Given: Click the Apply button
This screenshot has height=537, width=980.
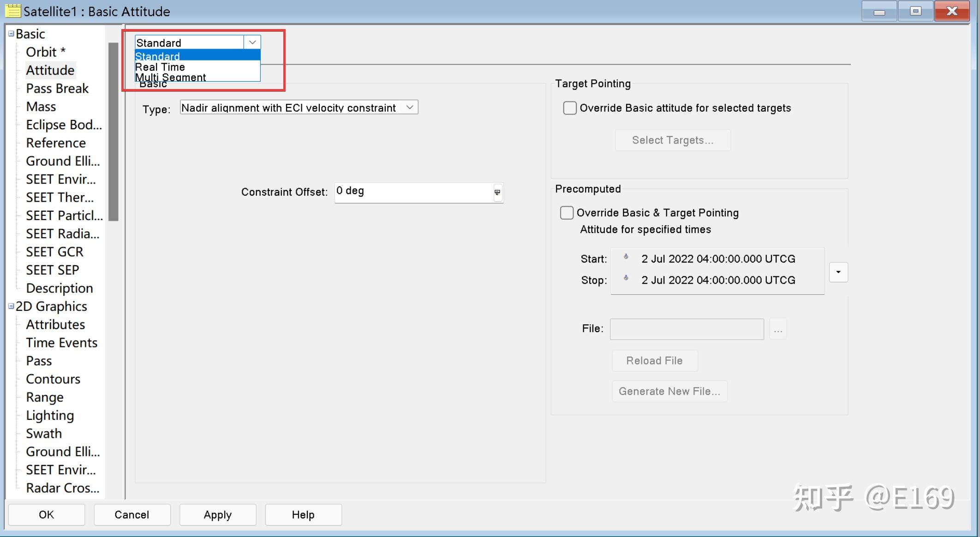Looking at the screenshot, I should click(218, 514).
